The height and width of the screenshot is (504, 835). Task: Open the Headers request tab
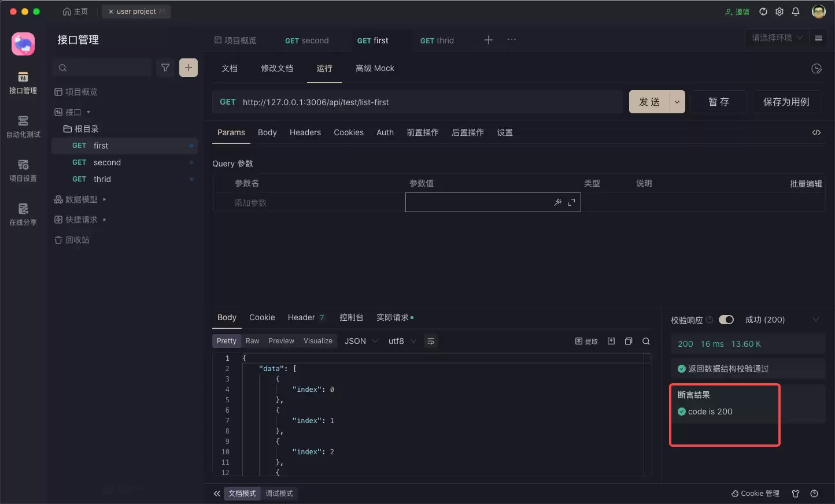click(305, 132)
